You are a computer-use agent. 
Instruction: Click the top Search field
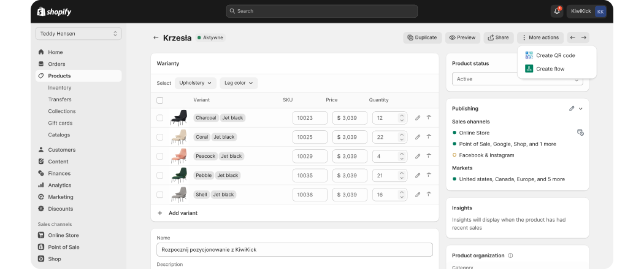click(322, 11)
